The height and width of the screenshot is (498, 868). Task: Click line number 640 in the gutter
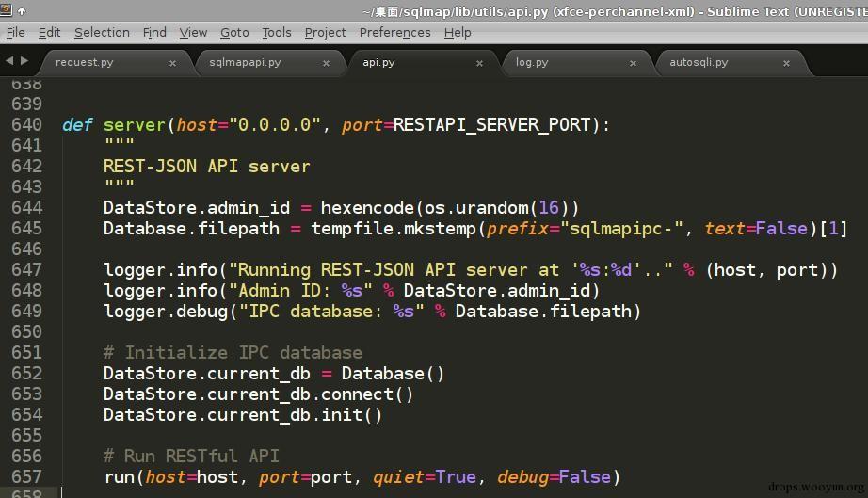26,124
